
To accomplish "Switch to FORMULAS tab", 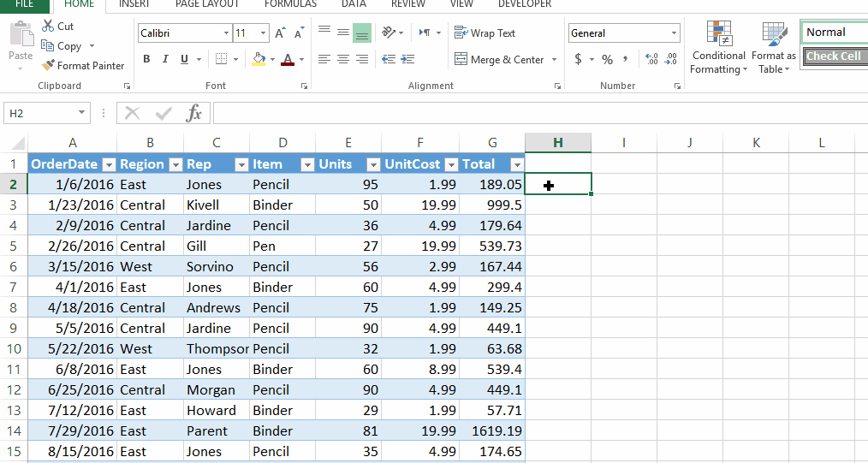I will click(x=291, y=4).
